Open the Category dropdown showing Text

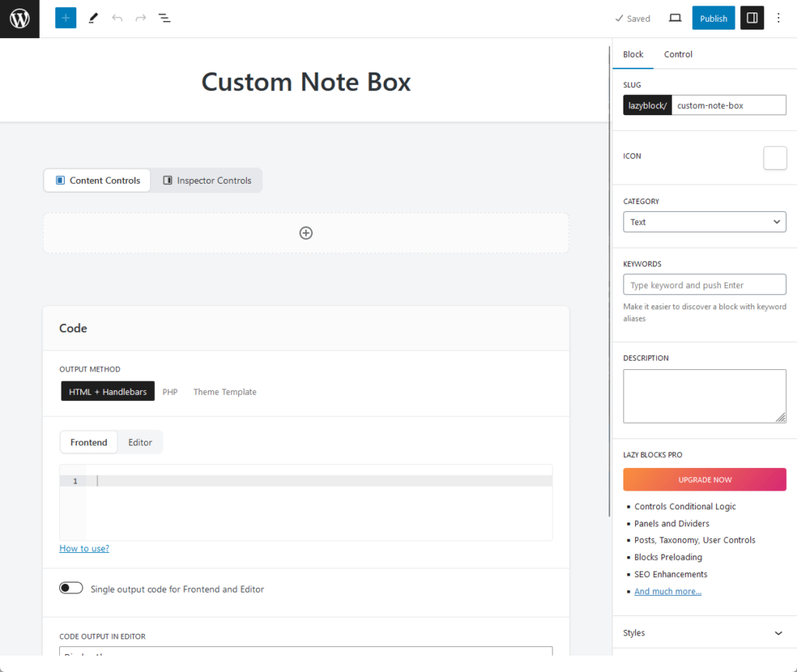[704, 222]
